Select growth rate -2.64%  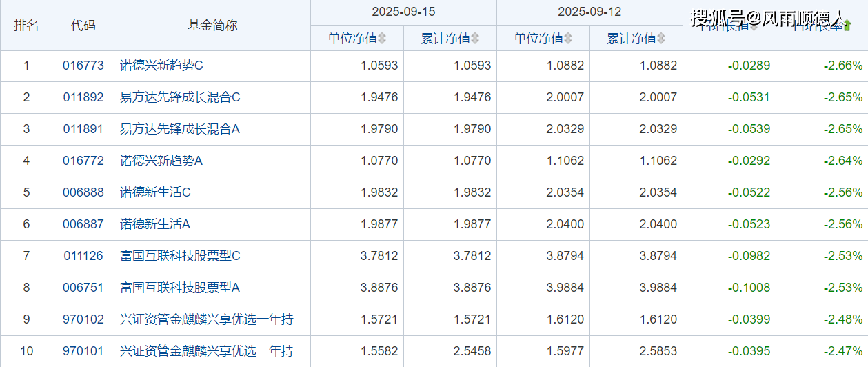click(842, 161)
